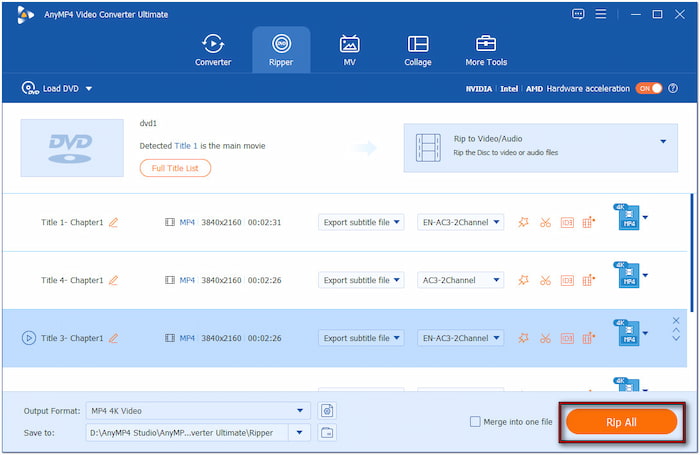Open EN-AC3-2Channel audio dropdown for Title 3

(x=460, y=338)
